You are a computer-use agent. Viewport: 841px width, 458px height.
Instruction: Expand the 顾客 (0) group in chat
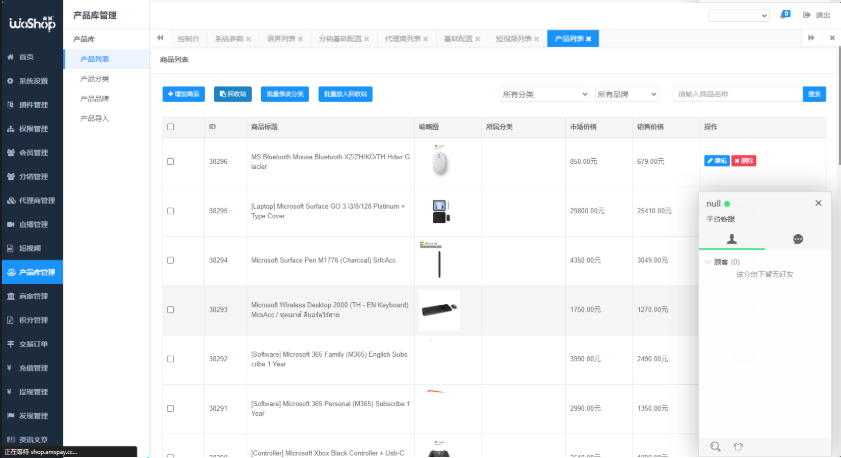point(723,262)
